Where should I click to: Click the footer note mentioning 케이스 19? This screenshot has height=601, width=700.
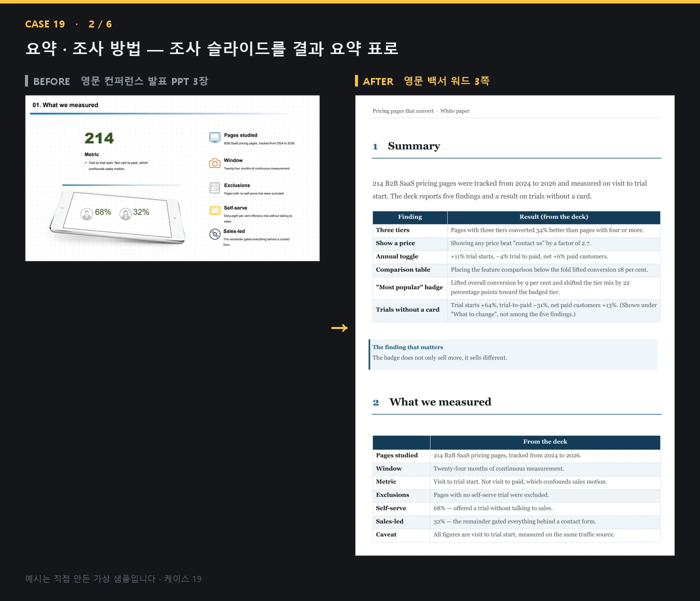coord(113,578)
